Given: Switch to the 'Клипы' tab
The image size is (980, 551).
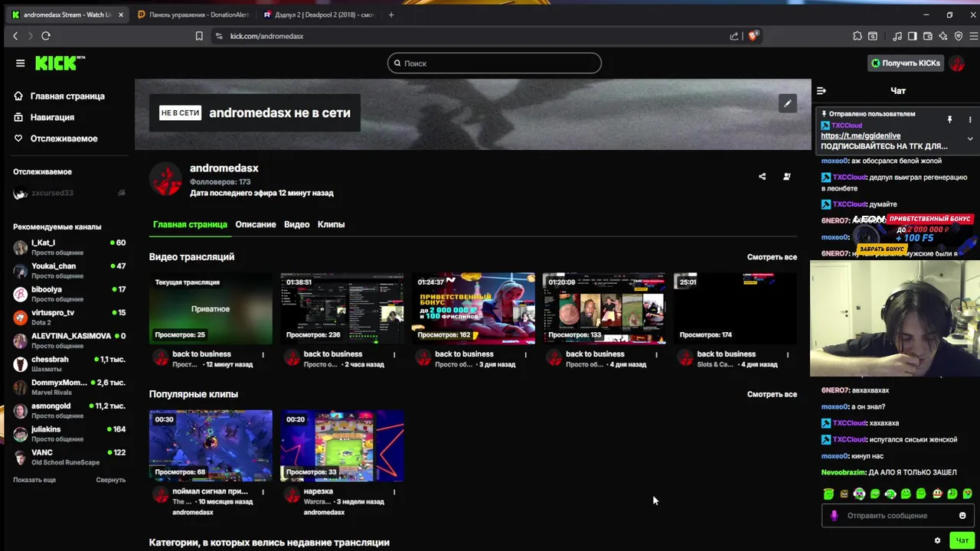Looking at the screenshot, I should click(x=331, y=224).
